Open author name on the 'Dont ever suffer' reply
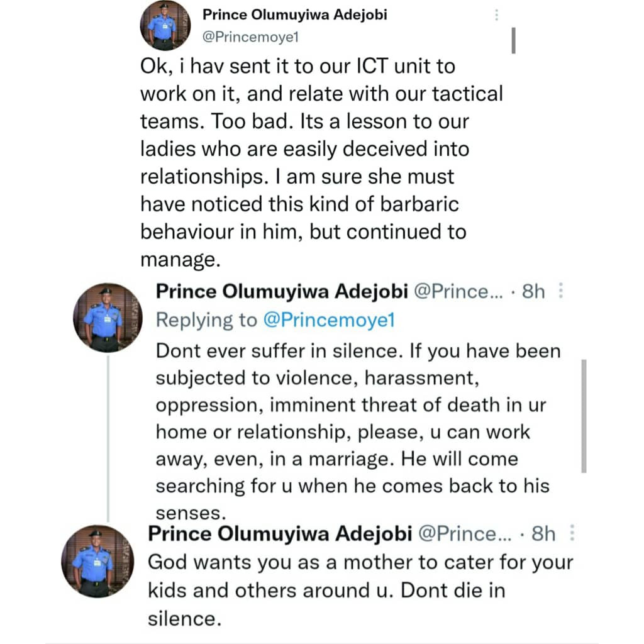The width and height of the screenshot is (644, 644). pos(282,291)
